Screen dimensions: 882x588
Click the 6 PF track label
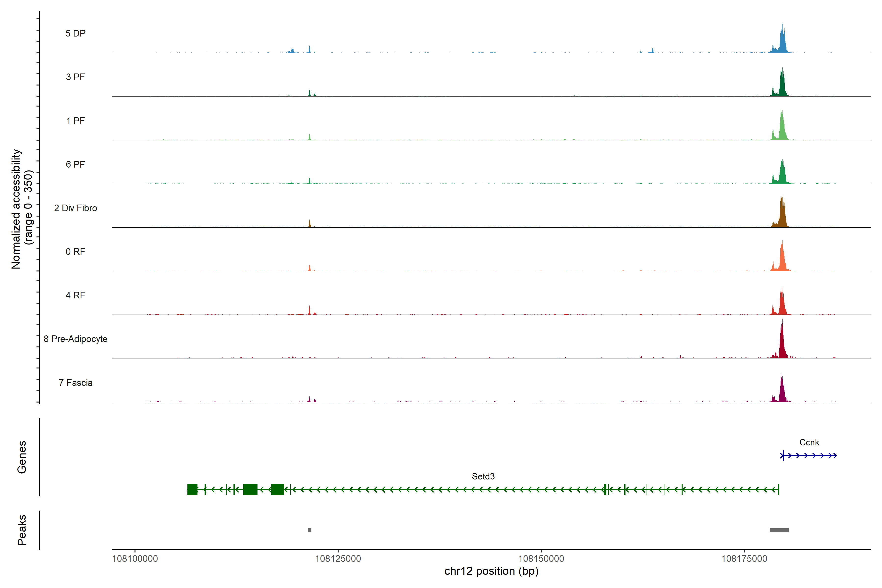[75, 164]
